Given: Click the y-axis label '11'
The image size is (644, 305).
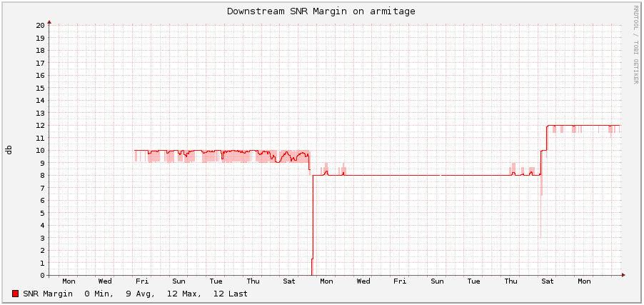Looking at the screenshot, I should (40, 138).
